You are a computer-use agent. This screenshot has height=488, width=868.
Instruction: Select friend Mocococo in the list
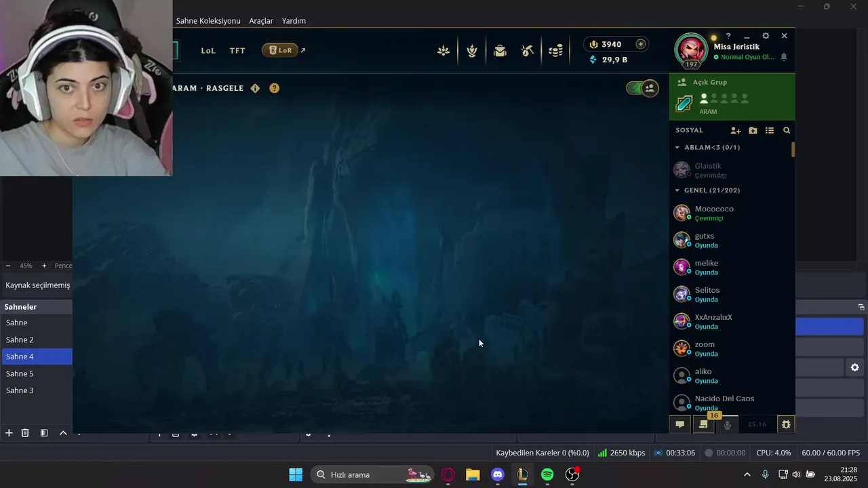(x=731, y=213)
